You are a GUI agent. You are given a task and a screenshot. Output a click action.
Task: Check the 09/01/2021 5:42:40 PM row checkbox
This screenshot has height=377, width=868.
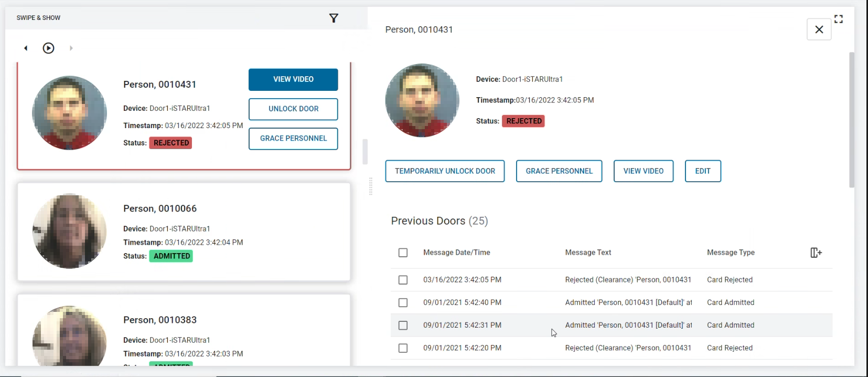pyautogui.click(x=403, y=303)
